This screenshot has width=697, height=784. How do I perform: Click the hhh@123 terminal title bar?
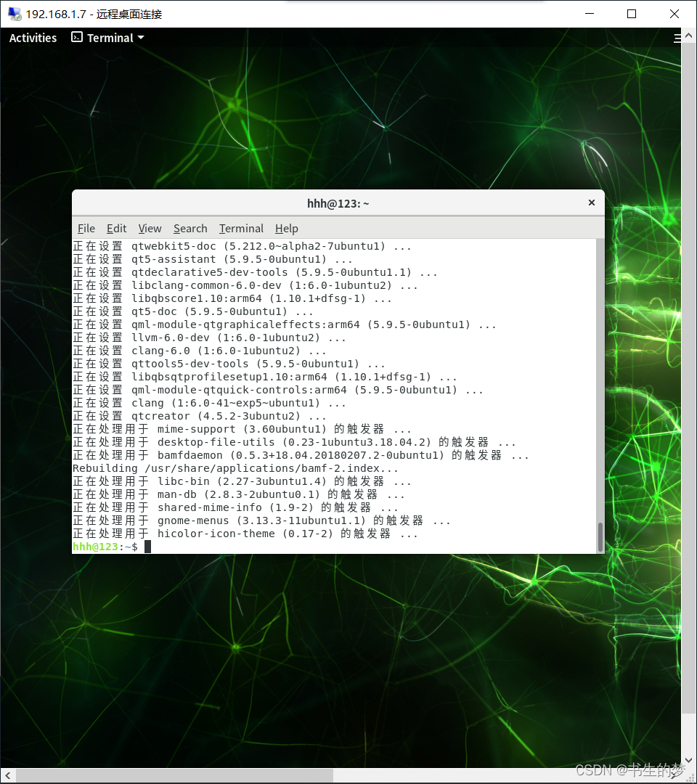338,203
